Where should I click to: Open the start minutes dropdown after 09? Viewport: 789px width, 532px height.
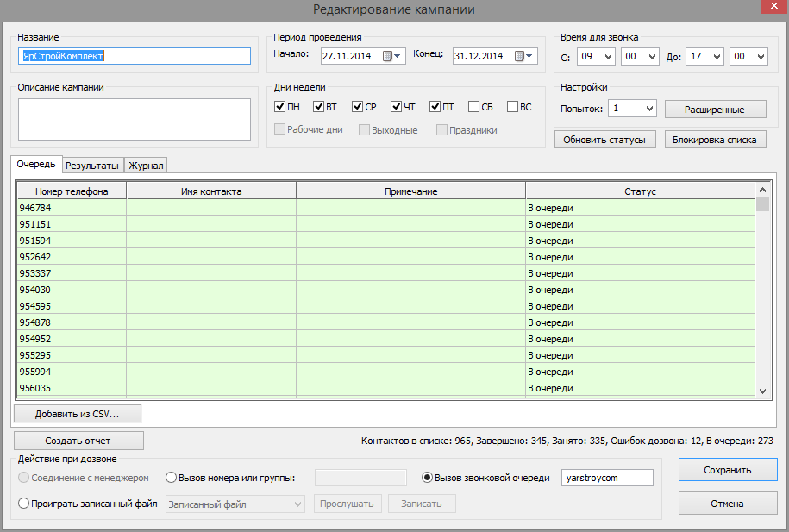pos(640,56)
